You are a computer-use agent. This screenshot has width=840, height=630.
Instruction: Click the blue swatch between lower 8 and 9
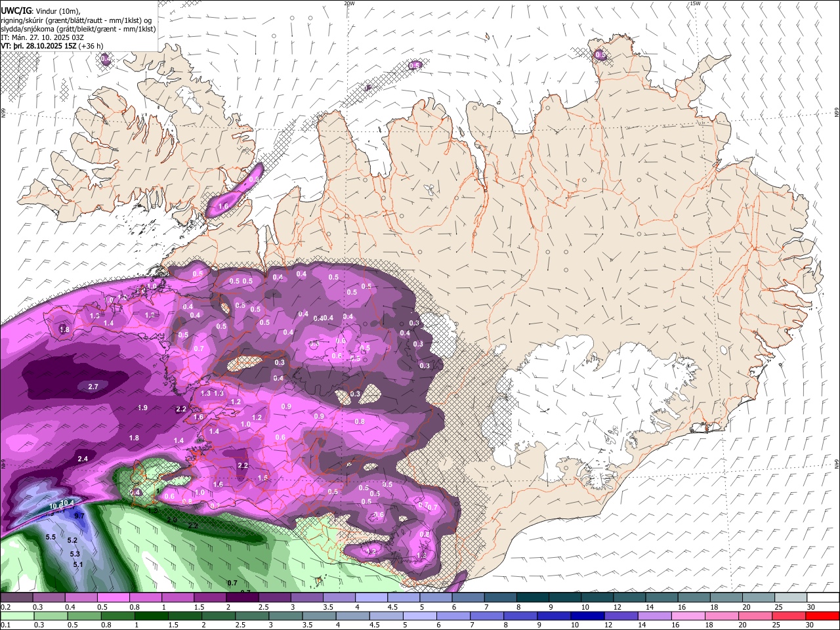(520, 616)
